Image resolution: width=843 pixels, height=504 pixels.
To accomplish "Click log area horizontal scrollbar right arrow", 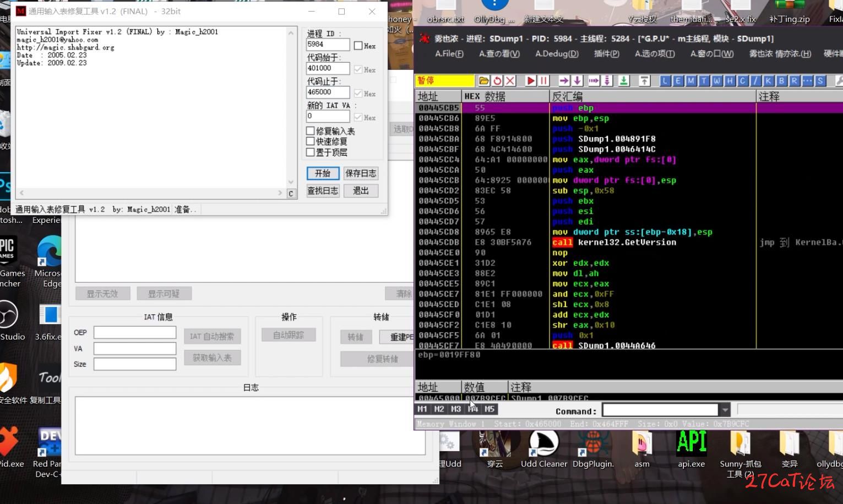I will pyautogui.click(x=280, y=193).
